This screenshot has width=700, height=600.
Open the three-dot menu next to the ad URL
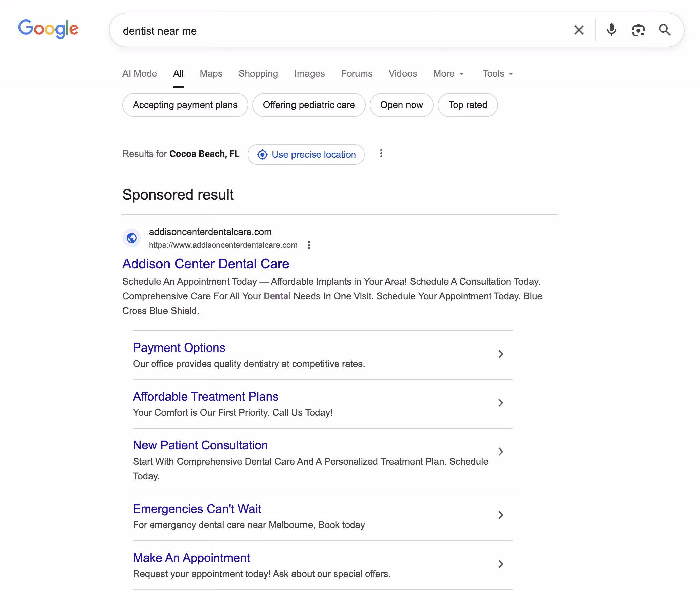pyautogui.click(x=309, y=245)
